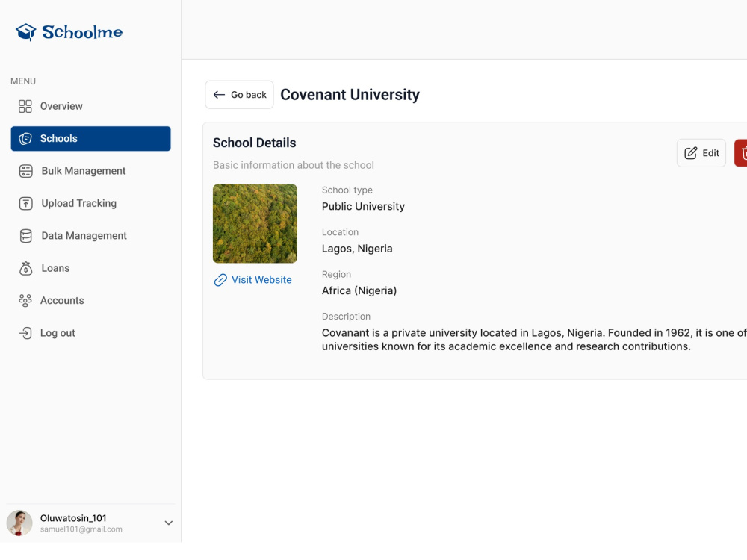The height and width of the screenshot is (560, 747).
Task: Click the Edit button label
Action: pos(711,153)
